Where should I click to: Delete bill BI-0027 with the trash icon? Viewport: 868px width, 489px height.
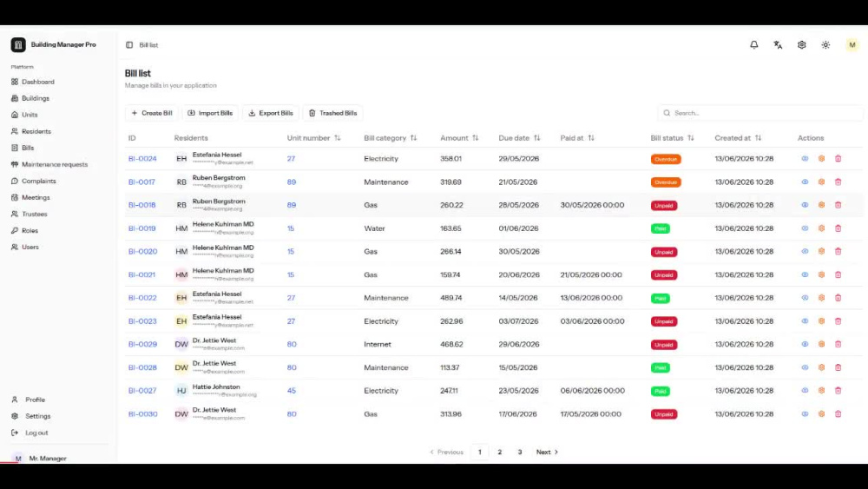838,391
